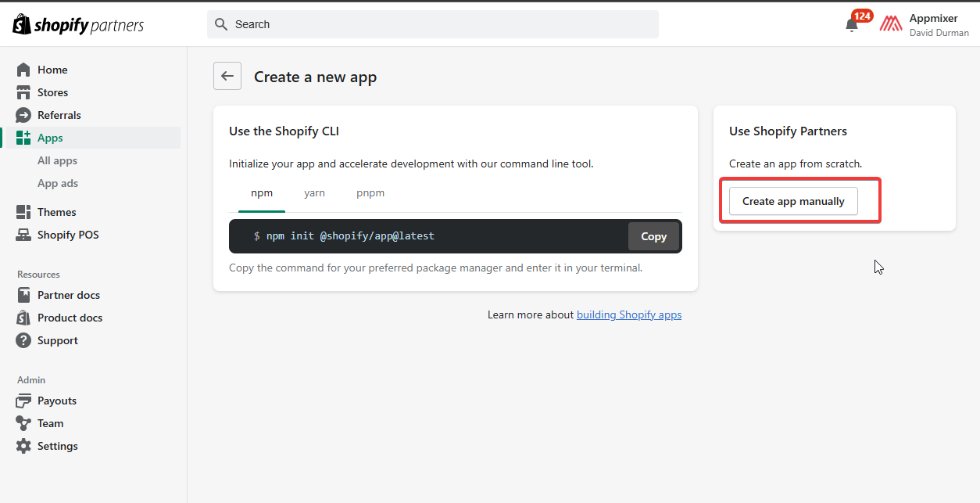This screenshot has width=980, height=503.
Task: Select the npm tab
Action: tap(262, 193)
